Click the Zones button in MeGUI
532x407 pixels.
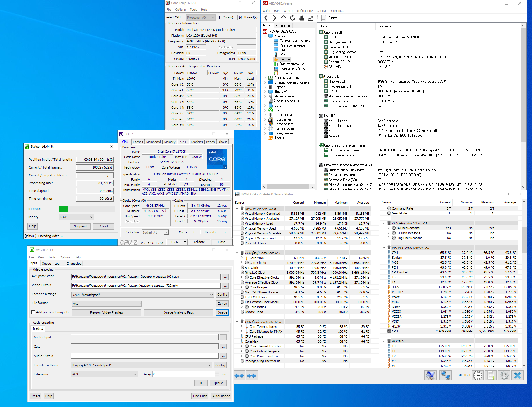coord(222,304)
